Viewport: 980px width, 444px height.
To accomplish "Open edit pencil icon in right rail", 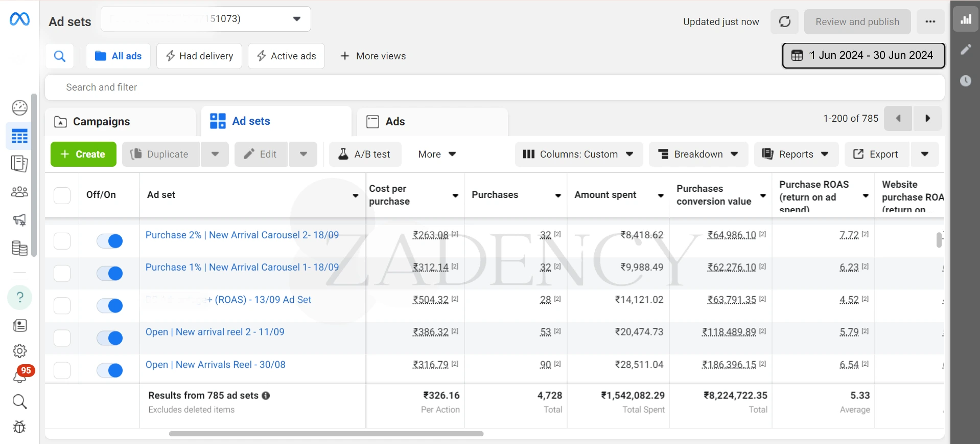I will tap(966, 49).
